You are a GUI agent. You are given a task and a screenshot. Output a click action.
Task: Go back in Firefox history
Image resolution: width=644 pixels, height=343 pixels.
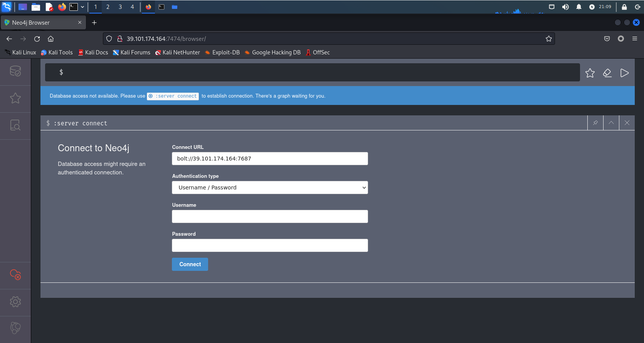click(x=9, y=39)
